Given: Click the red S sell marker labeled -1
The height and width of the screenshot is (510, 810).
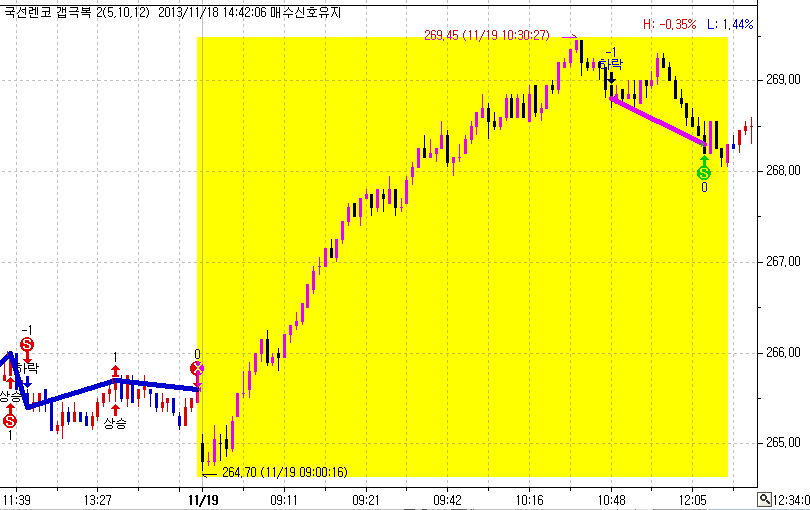Looking at the screenshot, I should pos(27,344).
